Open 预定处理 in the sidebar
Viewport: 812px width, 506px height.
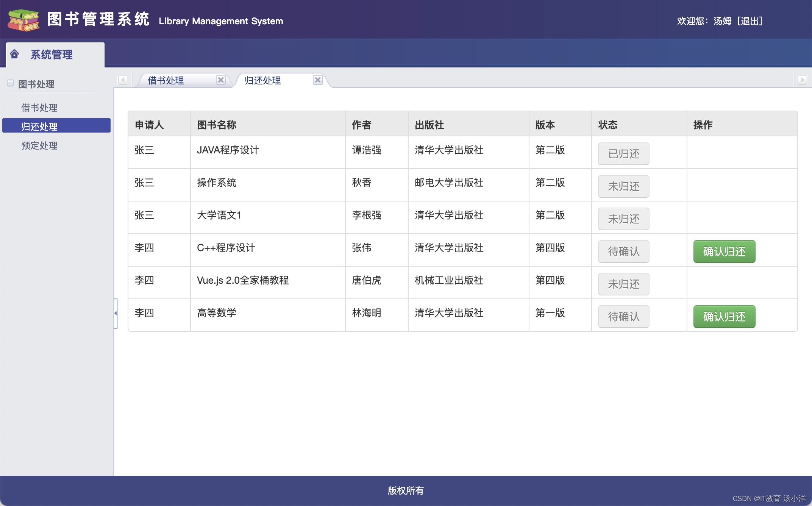[39, 145]
